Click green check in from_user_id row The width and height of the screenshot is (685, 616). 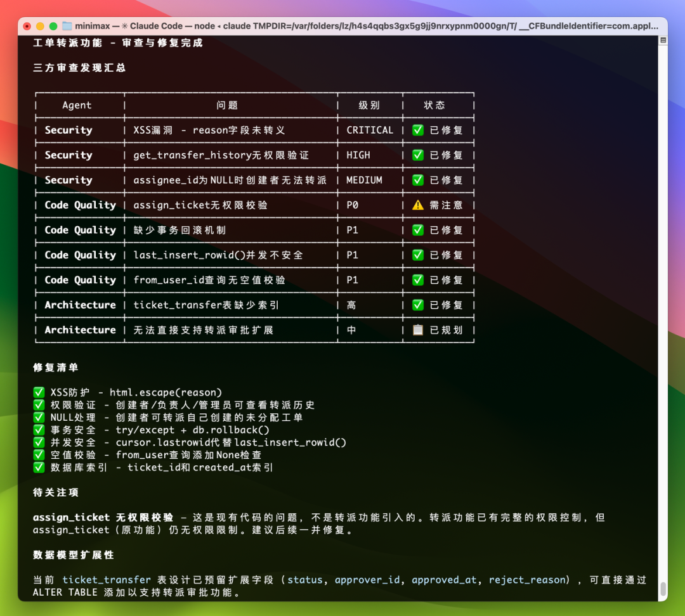point(417,280)
